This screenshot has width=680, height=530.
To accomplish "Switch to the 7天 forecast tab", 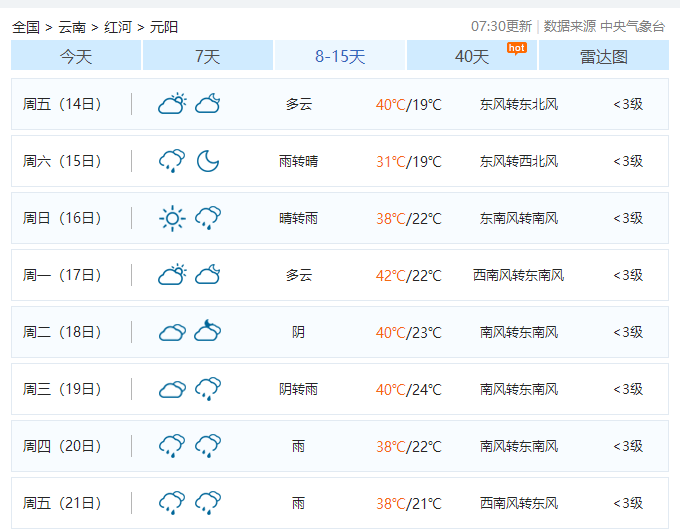I will click(208, 55).
